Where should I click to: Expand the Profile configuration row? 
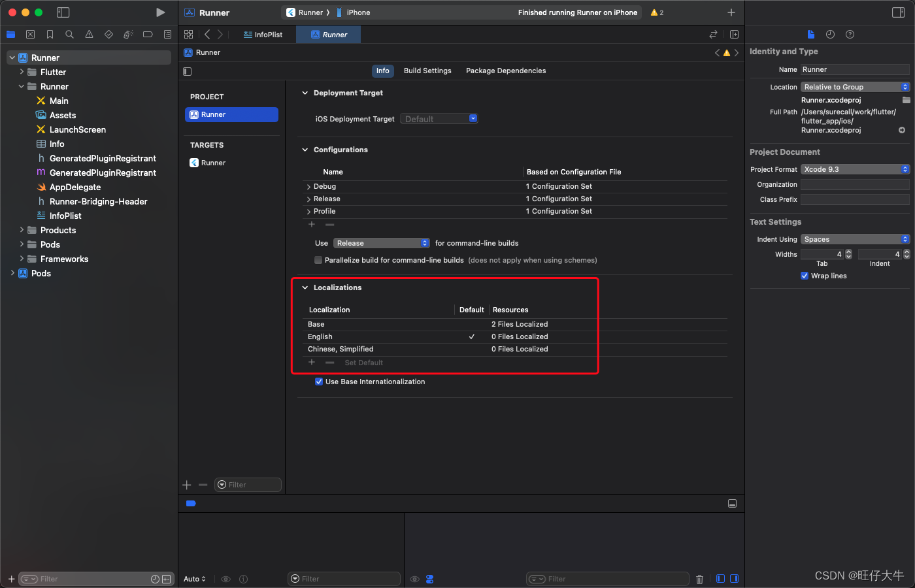tap(308, 212)
